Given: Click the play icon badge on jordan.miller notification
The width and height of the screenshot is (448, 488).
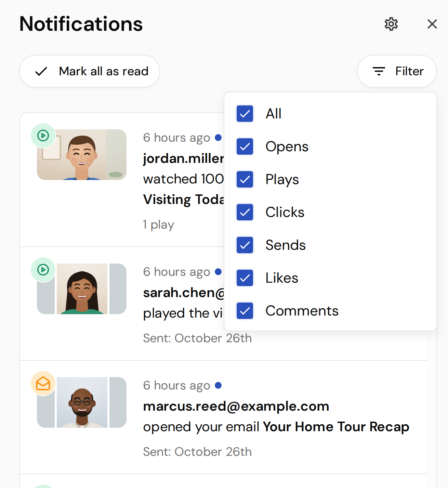Looking at the screenshot, I should [x=43, y=136].
